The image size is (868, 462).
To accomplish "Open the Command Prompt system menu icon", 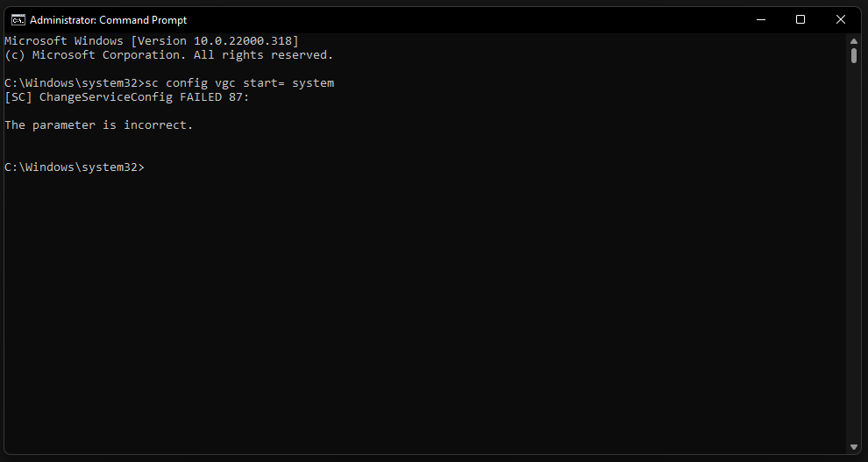I will tap(18, 19).
